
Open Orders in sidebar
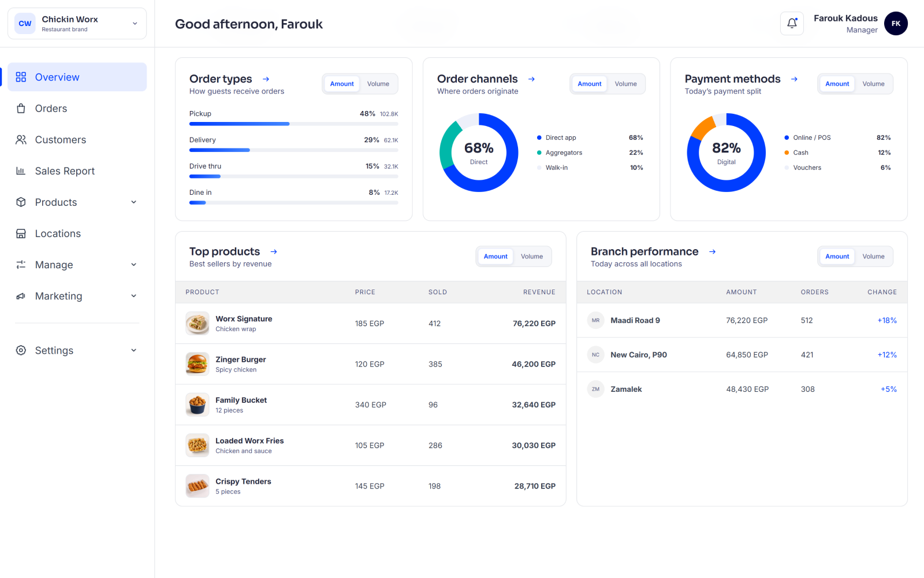tap(77, 109)
